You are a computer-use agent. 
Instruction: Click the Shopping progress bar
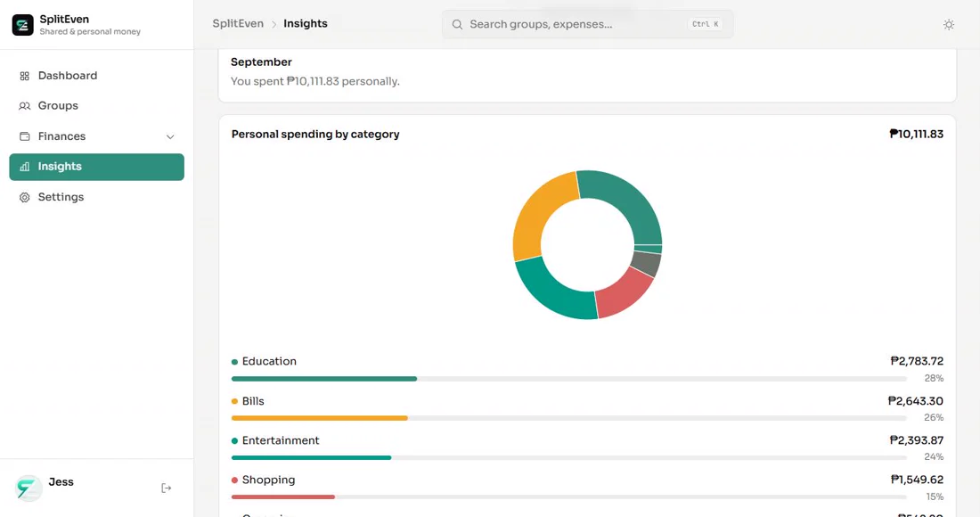568,497
